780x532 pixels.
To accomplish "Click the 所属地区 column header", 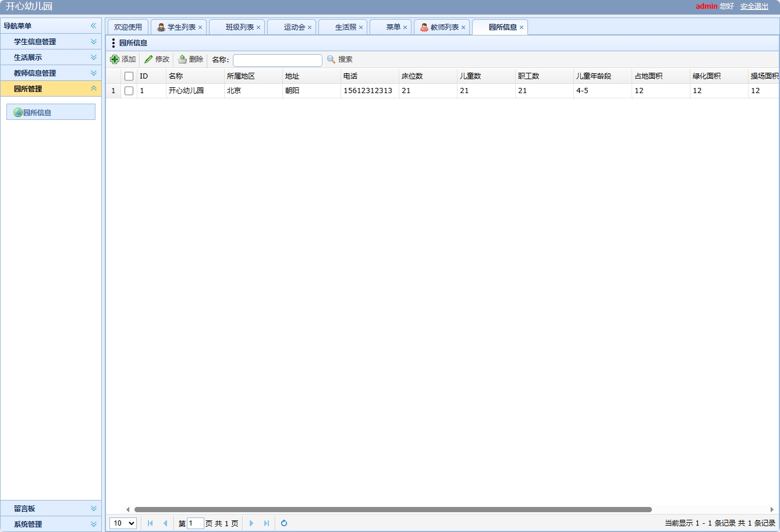I will tap(253, 76).
